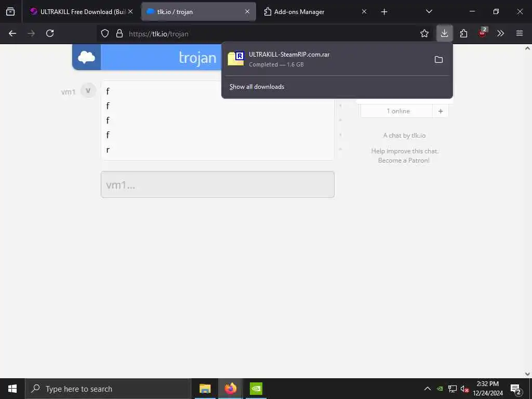532x399 pixels.
Task: Click the ULTRAKILL rar archive icon
Action: click(236, 58)
